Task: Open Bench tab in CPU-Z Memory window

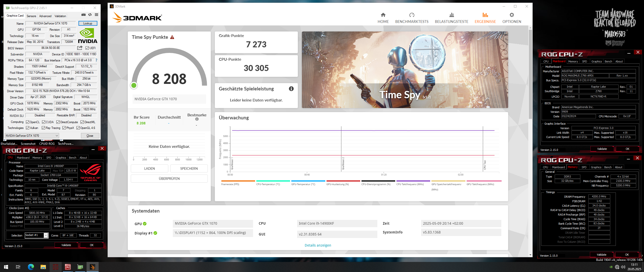Action: [608, 167]
